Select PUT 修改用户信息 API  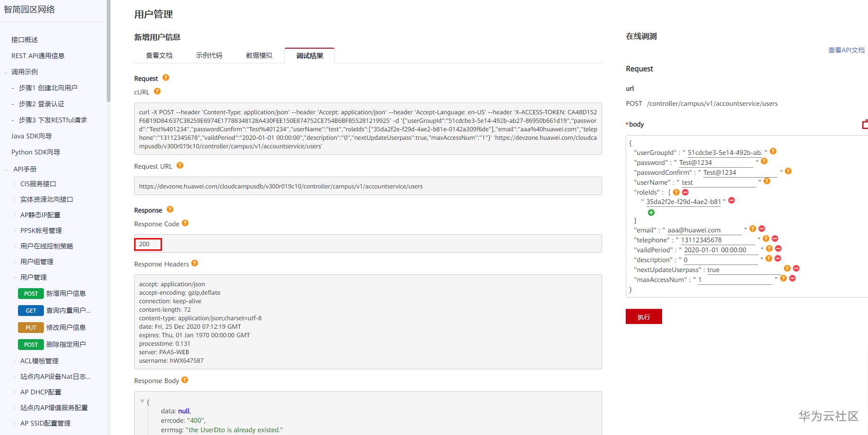point(52,327)
